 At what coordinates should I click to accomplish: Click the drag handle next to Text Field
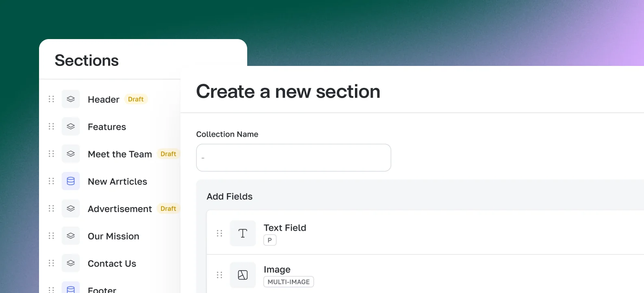(x=220, y=233)
